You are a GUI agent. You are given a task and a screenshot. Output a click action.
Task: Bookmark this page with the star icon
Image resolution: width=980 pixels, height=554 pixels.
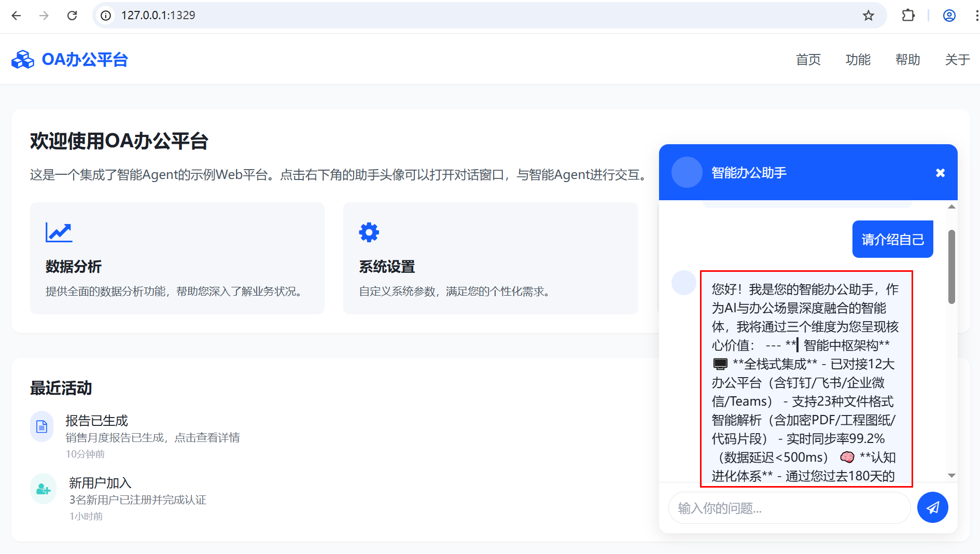pos(869,16)
